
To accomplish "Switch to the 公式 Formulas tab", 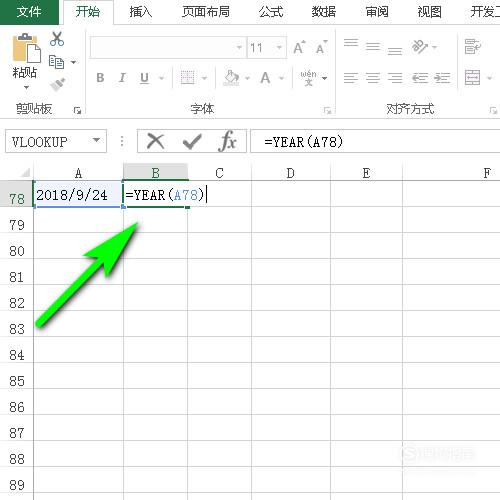I will [x=271, y=12].
